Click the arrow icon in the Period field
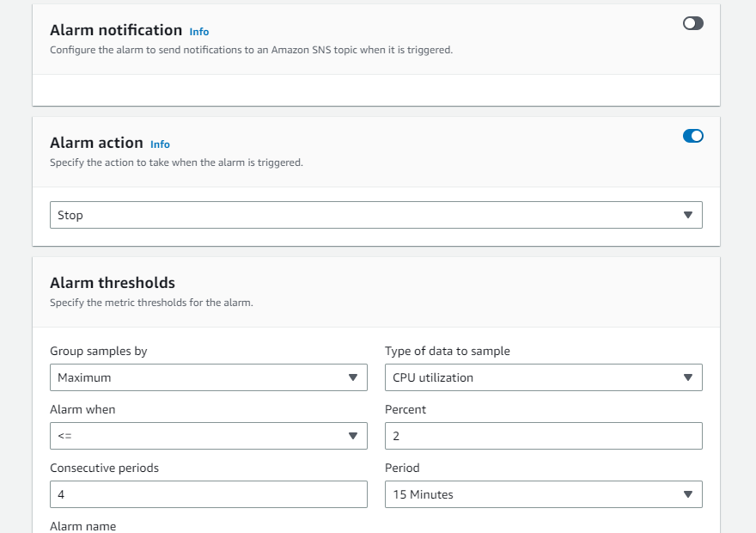This screenshot has width=756, height=533. click(687, 494)
